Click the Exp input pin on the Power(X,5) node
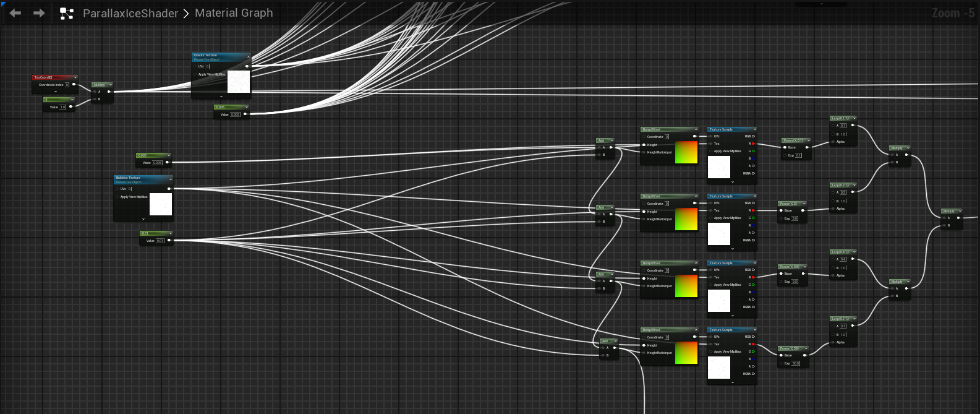 click(x=781, y=218)
